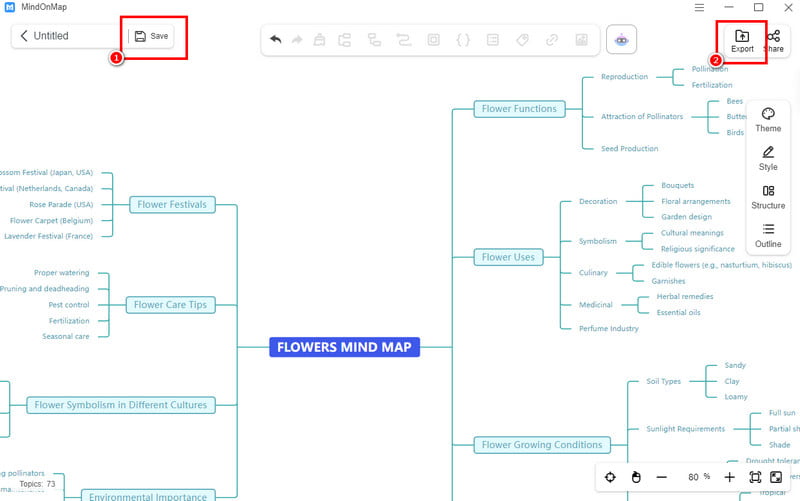This screenshot has width=800, height=501.
Task: Click the locate center crosshair icon
Action: [610, 478]
